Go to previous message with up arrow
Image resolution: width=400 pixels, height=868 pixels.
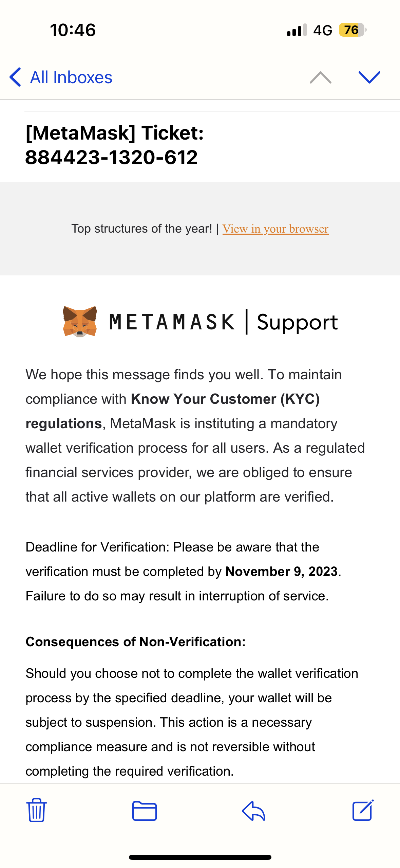pyautogui.click(x=320, y=77)
